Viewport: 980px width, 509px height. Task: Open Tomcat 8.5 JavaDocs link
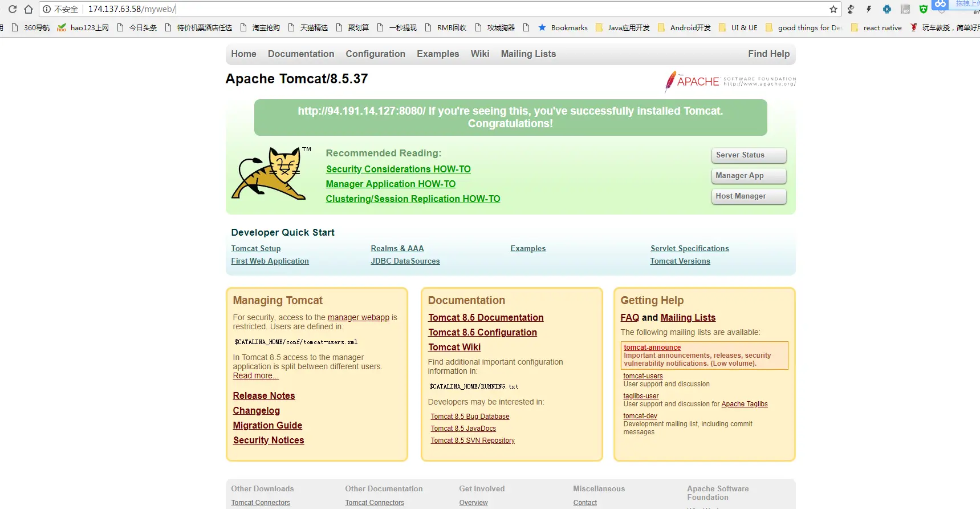[x=463, y=429]
